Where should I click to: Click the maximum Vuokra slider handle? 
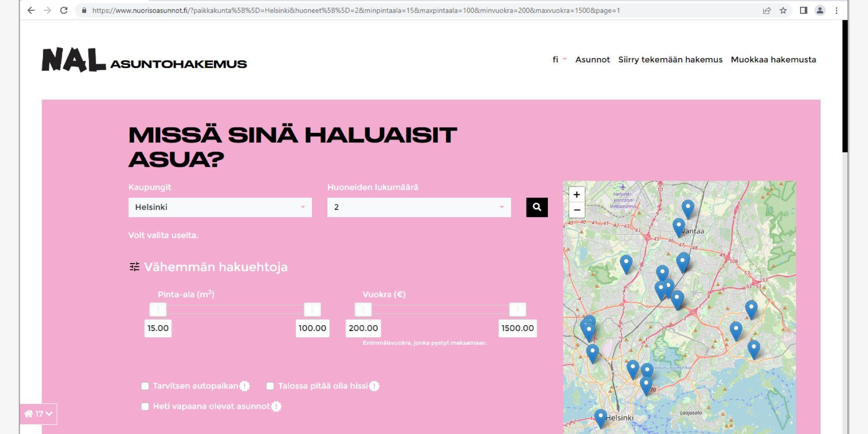click(x=518, y=310)
